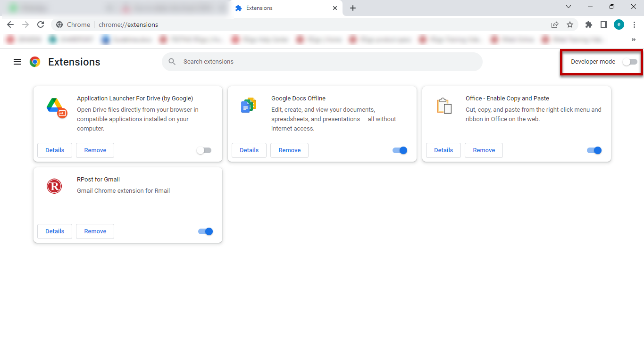Remove Application Launcher For Drive extension
This screenshot has height=337, width=644.
(x=95, y=150)
